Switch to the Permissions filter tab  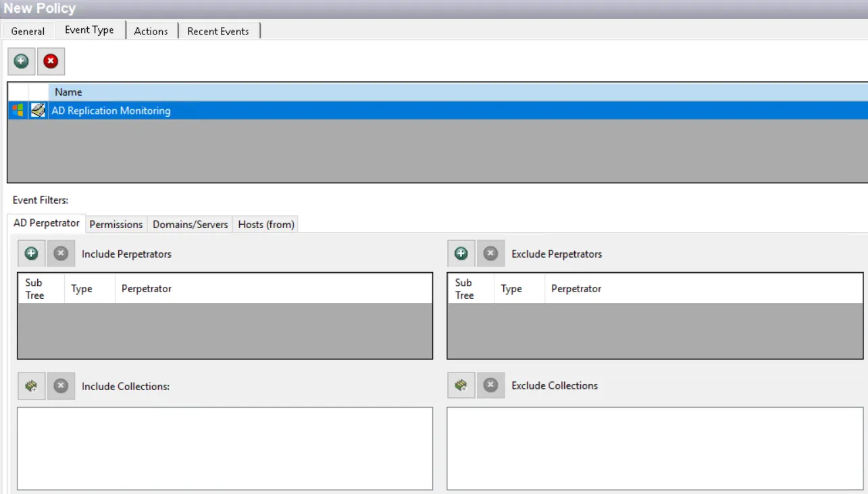pyautogui.click(x=116, y=224)
